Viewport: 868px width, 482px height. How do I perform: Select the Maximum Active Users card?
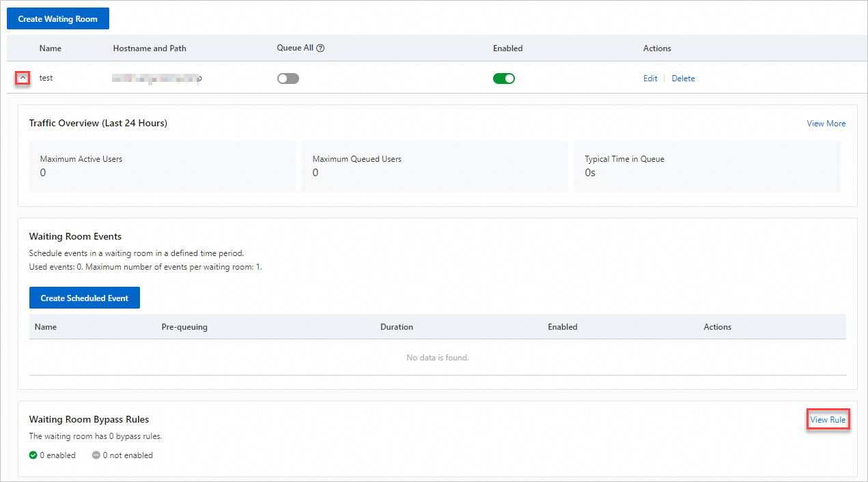pyautogui.click(x=162, y=167)
